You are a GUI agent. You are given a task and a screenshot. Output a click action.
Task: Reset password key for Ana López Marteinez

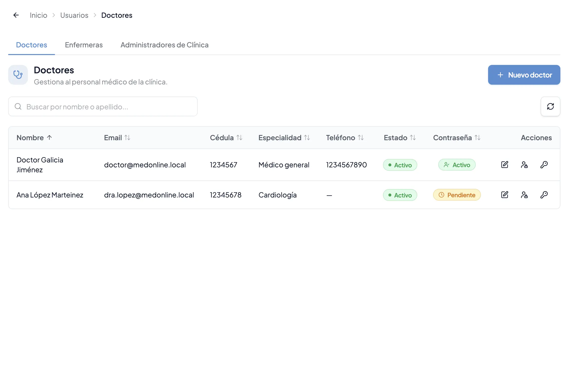click(544, 195)
